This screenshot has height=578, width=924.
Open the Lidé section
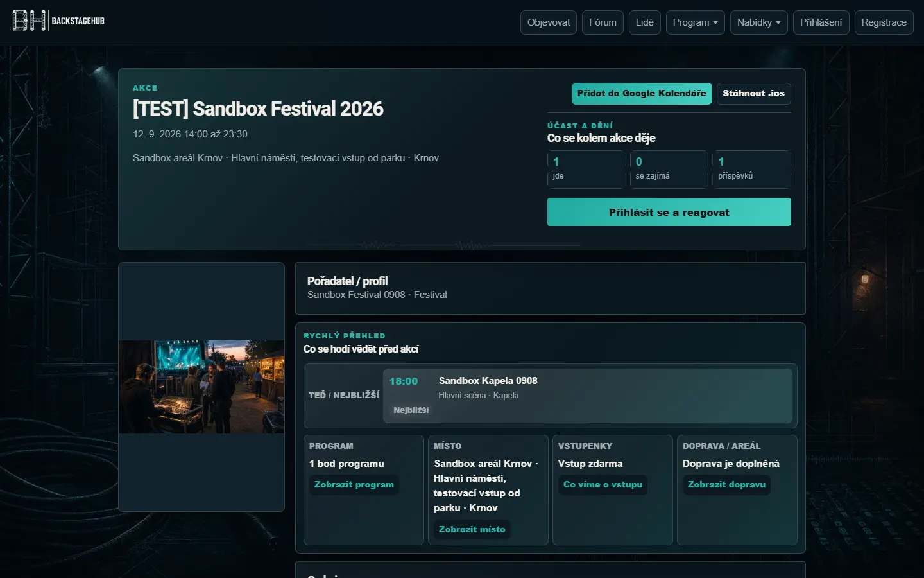tap(644, 22)
